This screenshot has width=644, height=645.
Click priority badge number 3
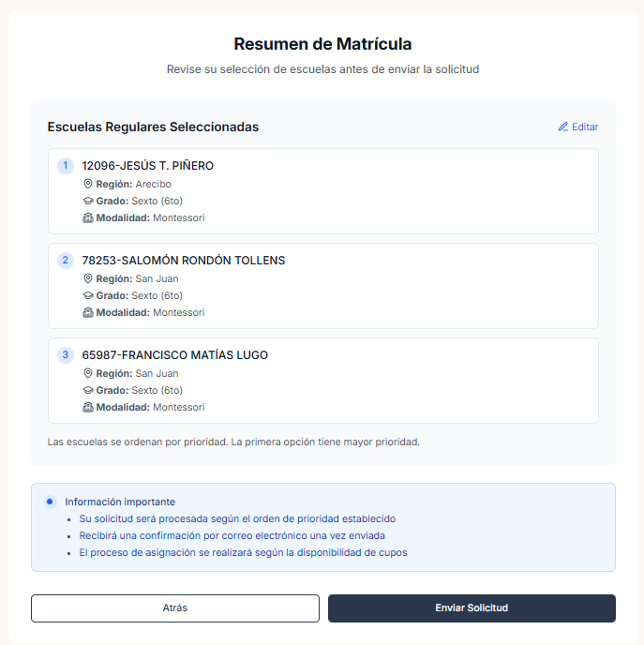(x=66, y=355)
